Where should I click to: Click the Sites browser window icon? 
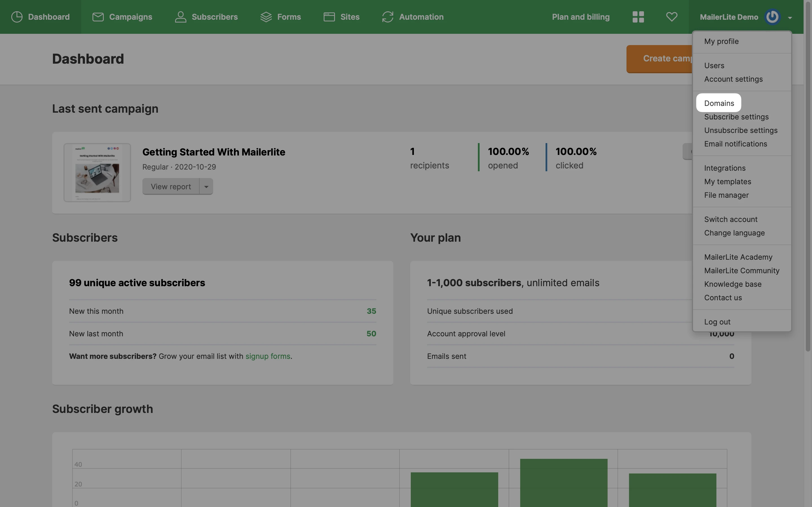329,17
